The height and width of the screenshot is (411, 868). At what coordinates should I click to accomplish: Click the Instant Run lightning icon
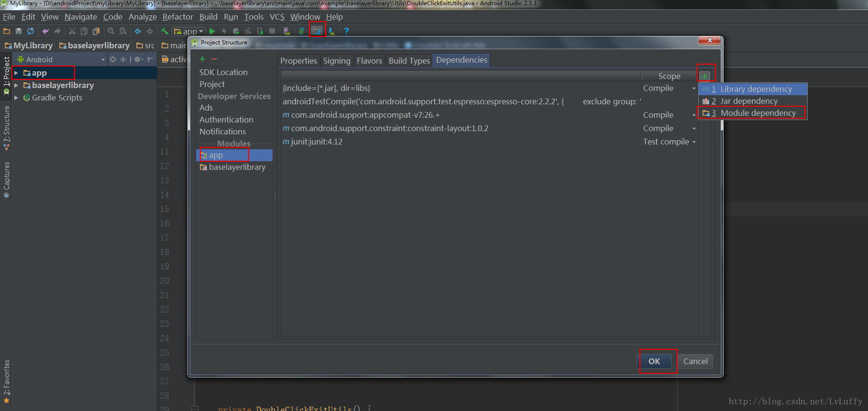[x=224, y=31]
